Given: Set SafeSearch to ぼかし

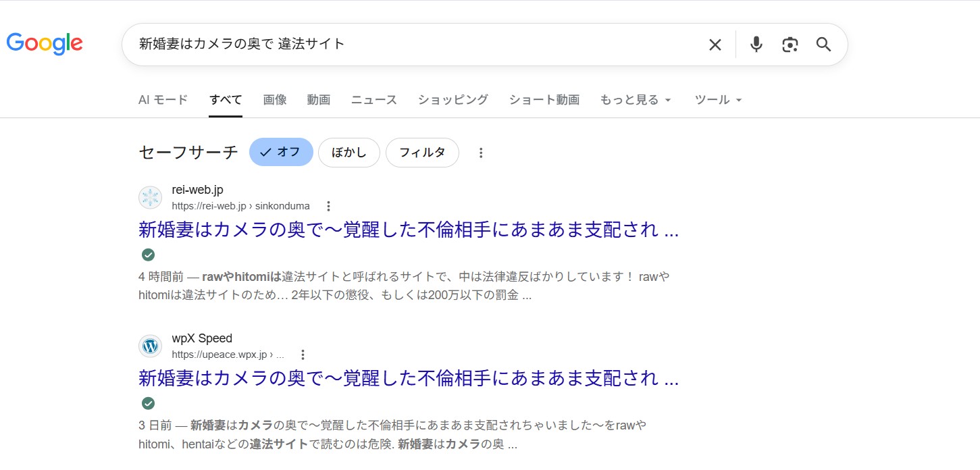Looking at the screenshot, I should coord(349,152).
